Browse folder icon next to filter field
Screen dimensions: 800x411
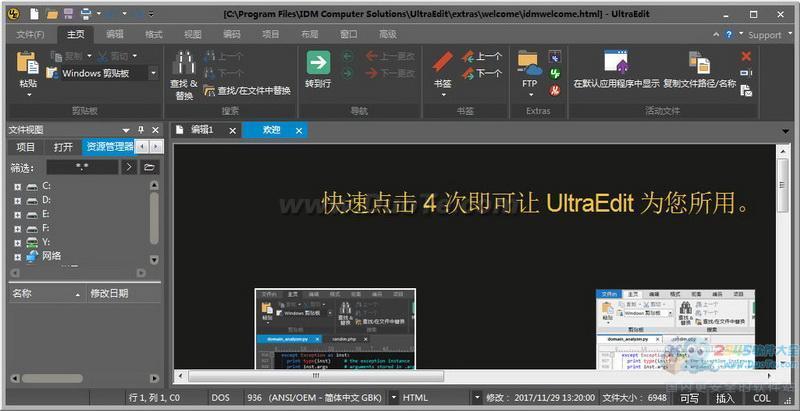(149, 167)
